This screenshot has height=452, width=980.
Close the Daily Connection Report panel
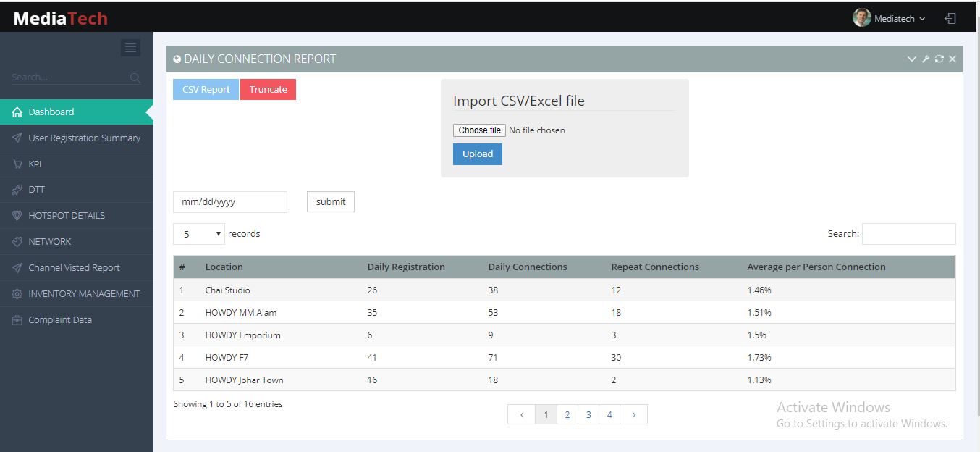click(952, 59)
